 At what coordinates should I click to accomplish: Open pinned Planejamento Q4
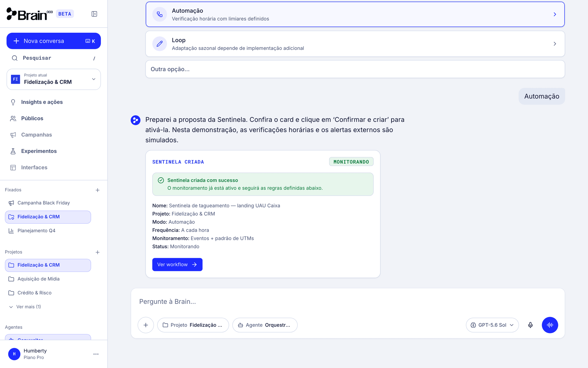coord(48,231)
